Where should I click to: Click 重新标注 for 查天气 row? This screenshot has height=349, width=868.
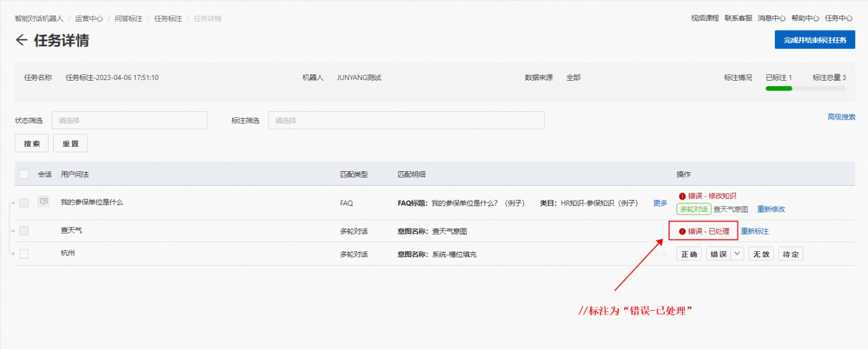pyautogui.click(x=755, y=232)
